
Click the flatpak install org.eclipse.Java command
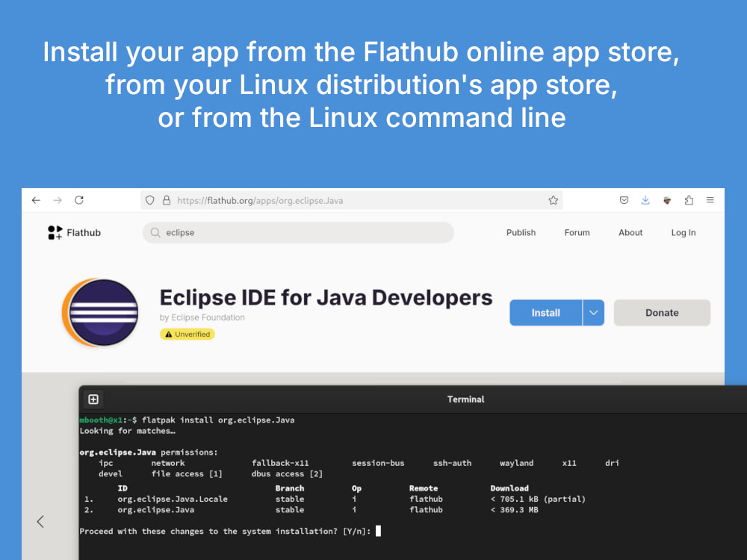click(x=218, y=420)
